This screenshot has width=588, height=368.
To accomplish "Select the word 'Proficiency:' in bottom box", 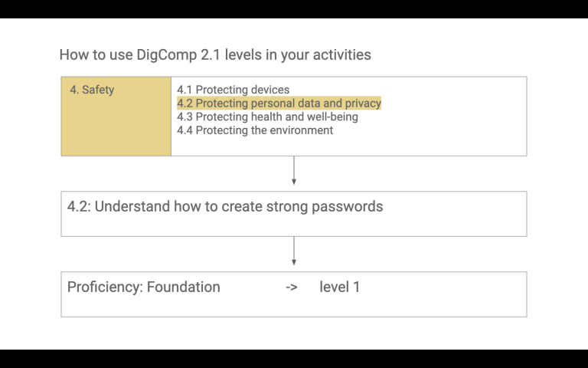I will pyautogui.click(x=104, y=287).
